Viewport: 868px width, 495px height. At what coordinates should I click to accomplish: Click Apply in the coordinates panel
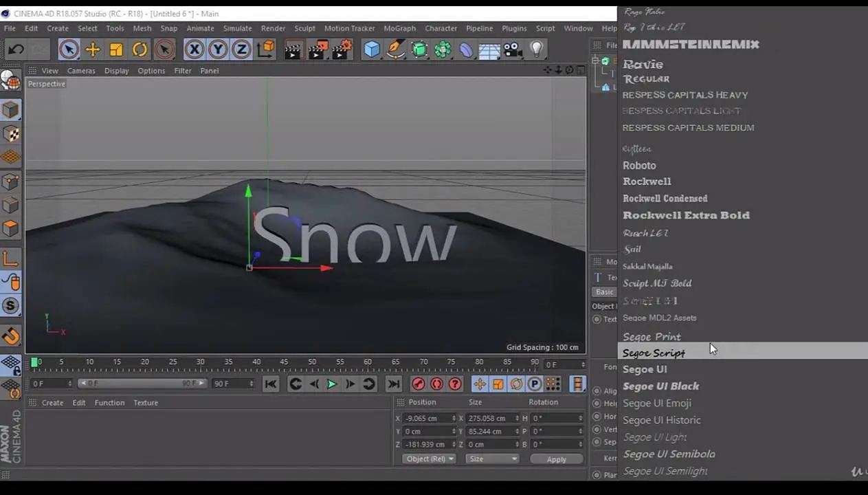[x=557, y=459]
